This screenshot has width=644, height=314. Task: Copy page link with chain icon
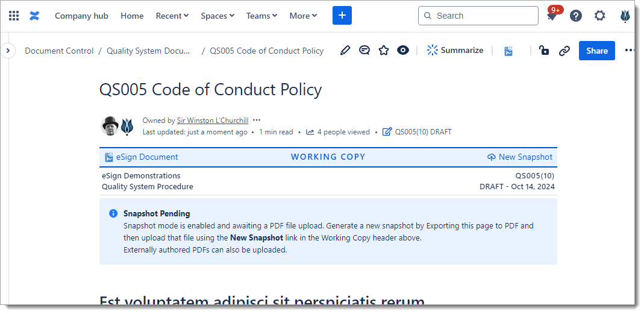[564, 51]
